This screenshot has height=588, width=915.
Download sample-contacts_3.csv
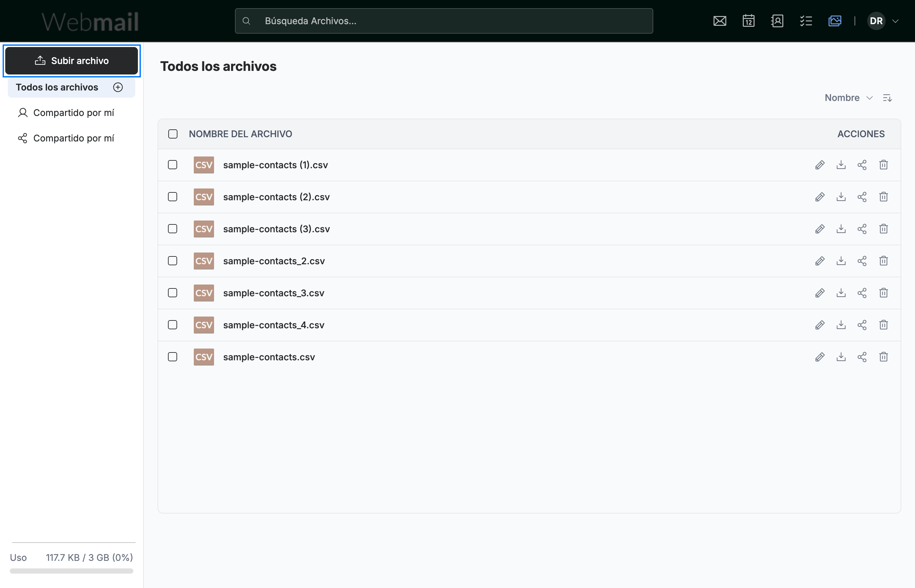click(x=841, y=293)
